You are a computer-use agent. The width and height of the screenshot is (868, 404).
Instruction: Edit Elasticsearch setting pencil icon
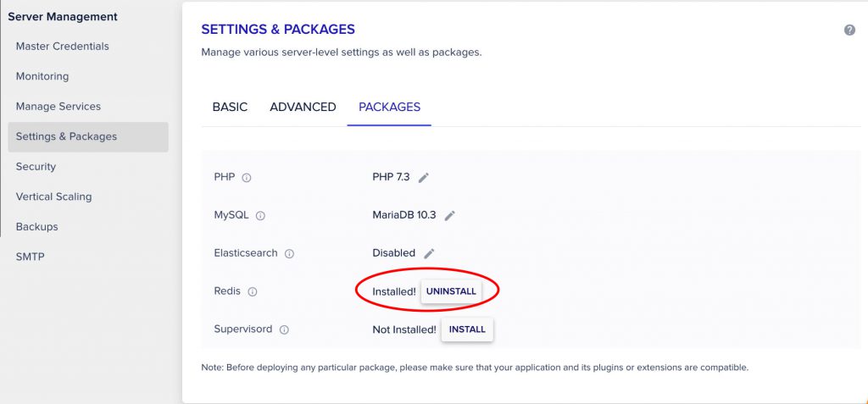pyautogui.click(x=430, y=253)
